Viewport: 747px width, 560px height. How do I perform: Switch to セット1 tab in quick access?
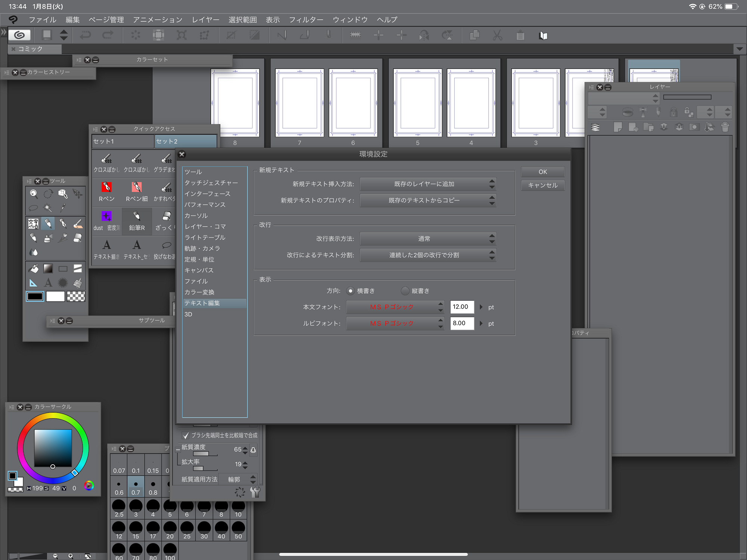tap(123, 141)
